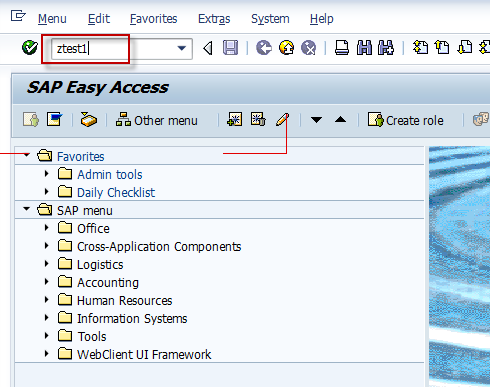This screenshot has width=490, height=387.
Task: Select the Admin tools label
Action: click(110, 174)
